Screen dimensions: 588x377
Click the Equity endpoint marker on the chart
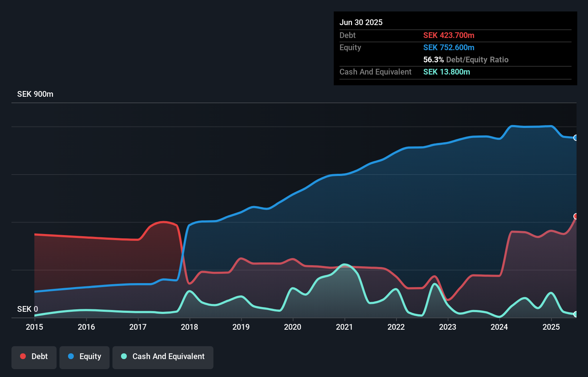(576, 138)
